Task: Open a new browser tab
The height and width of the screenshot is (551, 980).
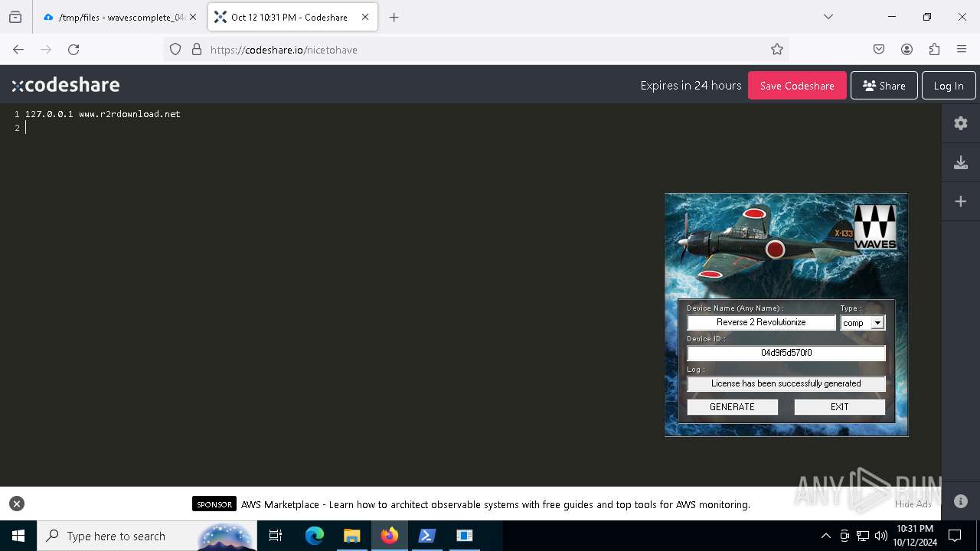Action: coord(394,17)
